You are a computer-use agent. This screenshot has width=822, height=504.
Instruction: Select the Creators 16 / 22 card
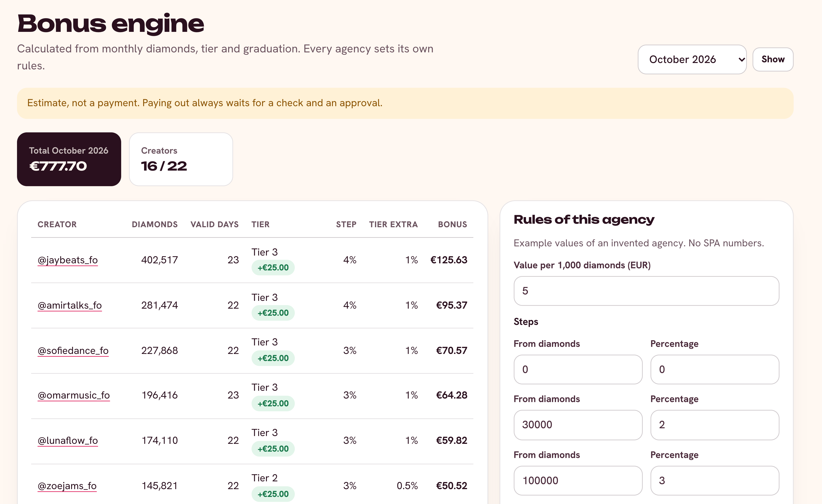pos(181,159)
